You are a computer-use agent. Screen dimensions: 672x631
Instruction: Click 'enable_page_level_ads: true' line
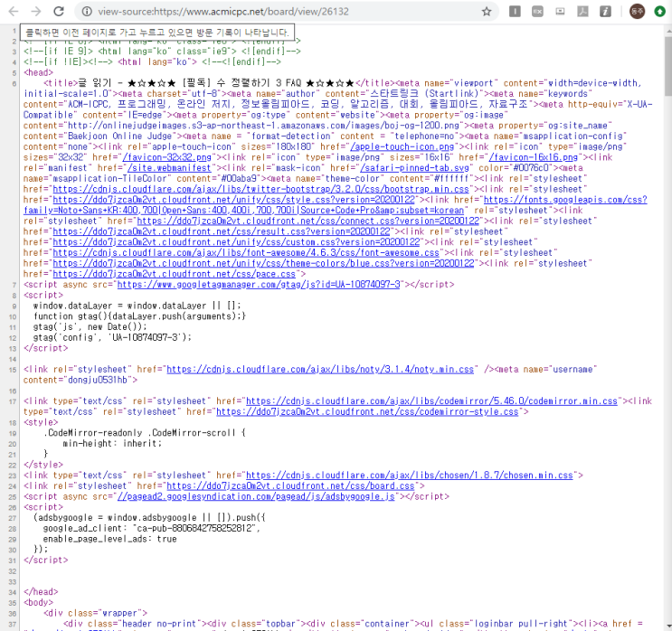tap(109, 539)
